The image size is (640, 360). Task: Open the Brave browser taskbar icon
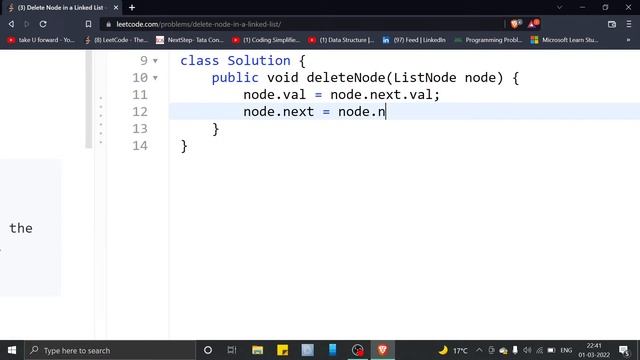coord(382,350)
